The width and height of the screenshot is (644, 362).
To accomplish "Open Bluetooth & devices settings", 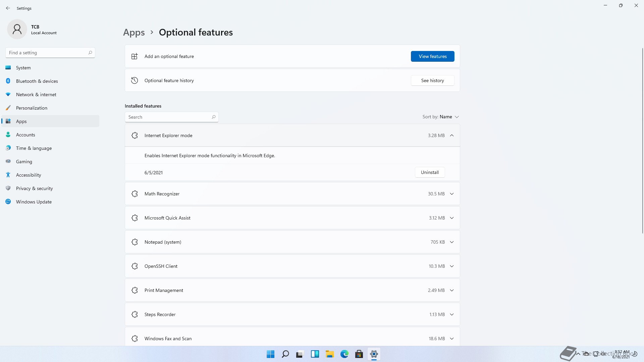I will coord(50,81).
